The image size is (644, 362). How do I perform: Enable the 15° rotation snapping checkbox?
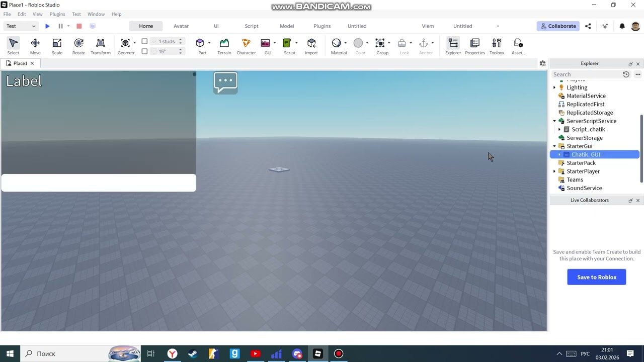[144, 51]
